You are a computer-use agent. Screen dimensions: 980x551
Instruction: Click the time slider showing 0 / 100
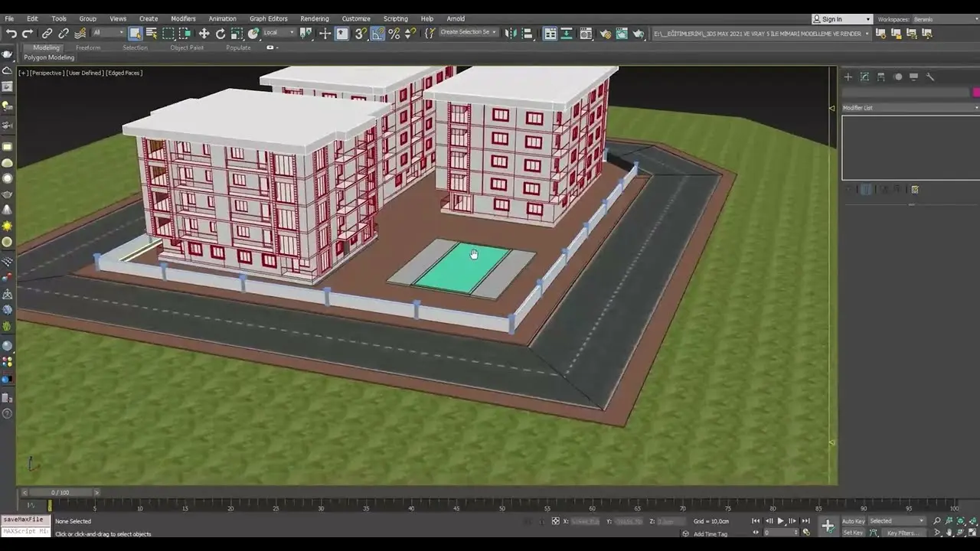pyautogui.click(x=60, y=492)
